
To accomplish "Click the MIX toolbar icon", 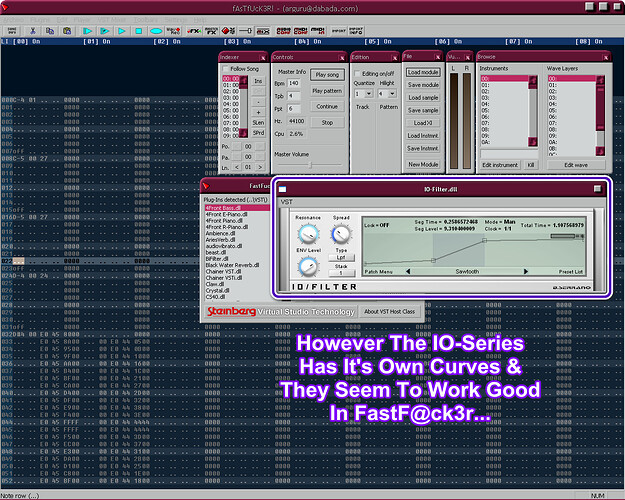I will (x=263, y=31).
